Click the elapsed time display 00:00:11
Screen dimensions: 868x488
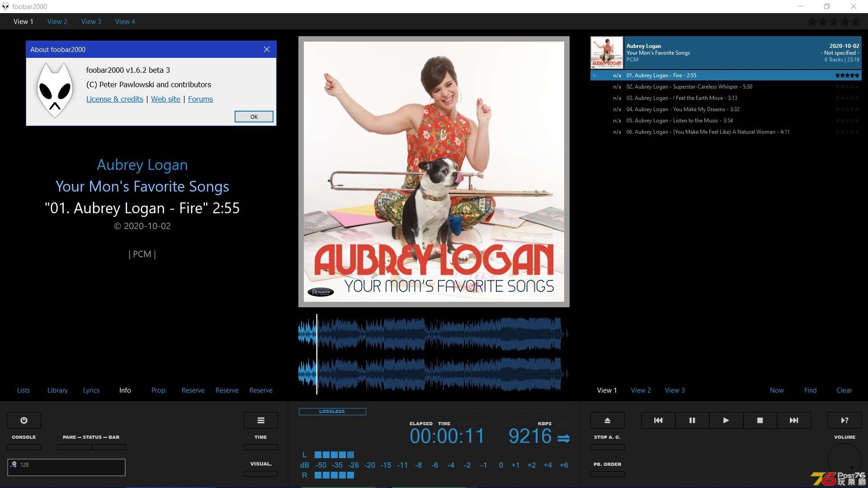447,436
